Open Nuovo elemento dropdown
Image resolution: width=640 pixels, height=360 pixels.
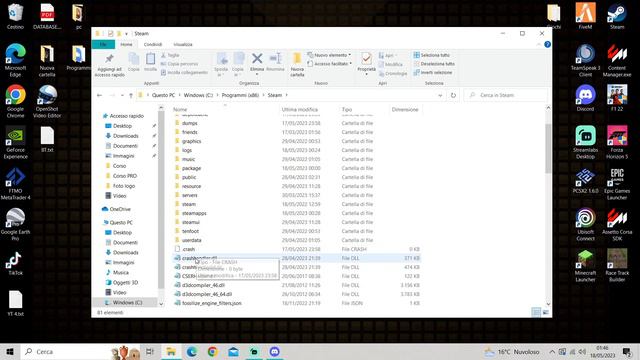click(329, 55)
